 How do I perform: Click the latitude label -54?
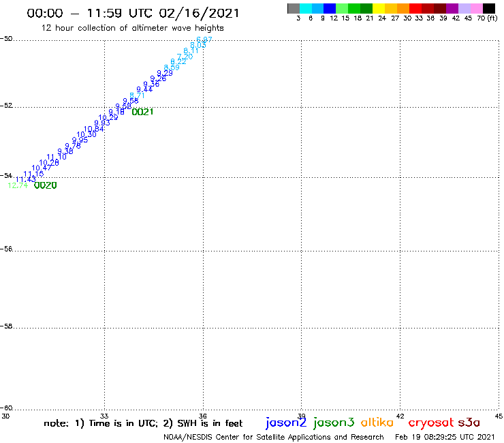[x=6, y=176]
